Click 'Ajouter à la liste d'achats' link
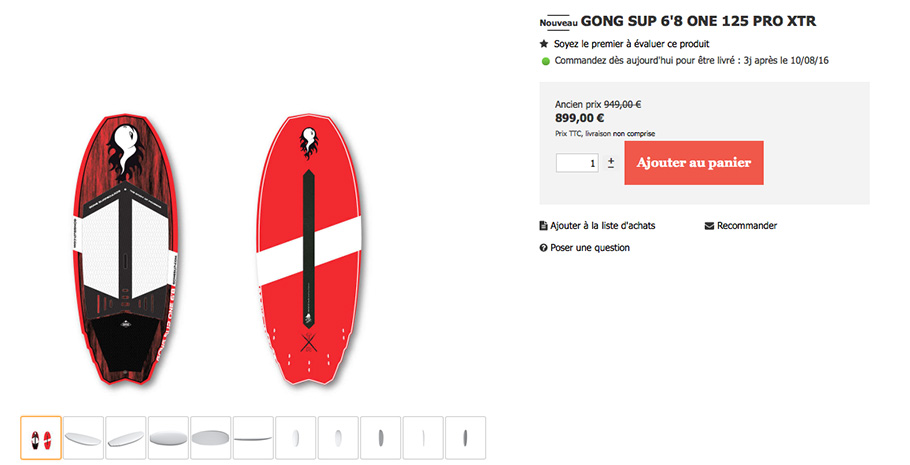910x465 pixels. click(x=603, y=226)
